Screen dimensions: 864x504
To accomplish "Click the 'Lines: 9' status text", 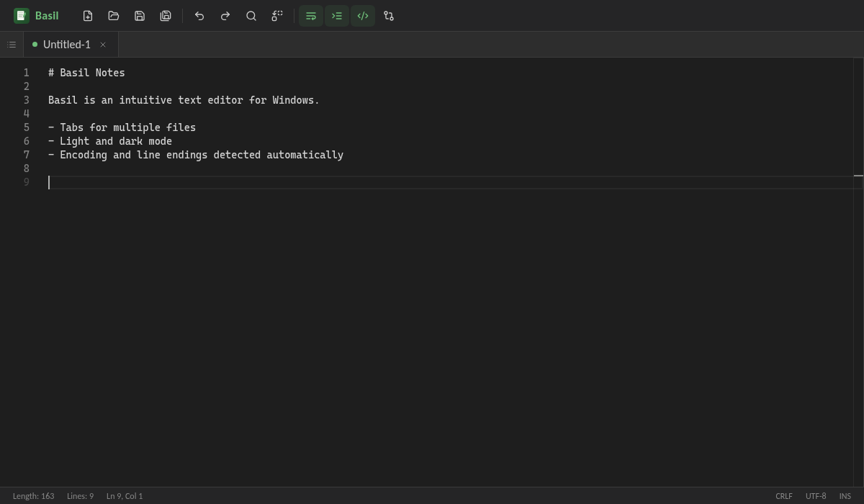I will point(80,496).
